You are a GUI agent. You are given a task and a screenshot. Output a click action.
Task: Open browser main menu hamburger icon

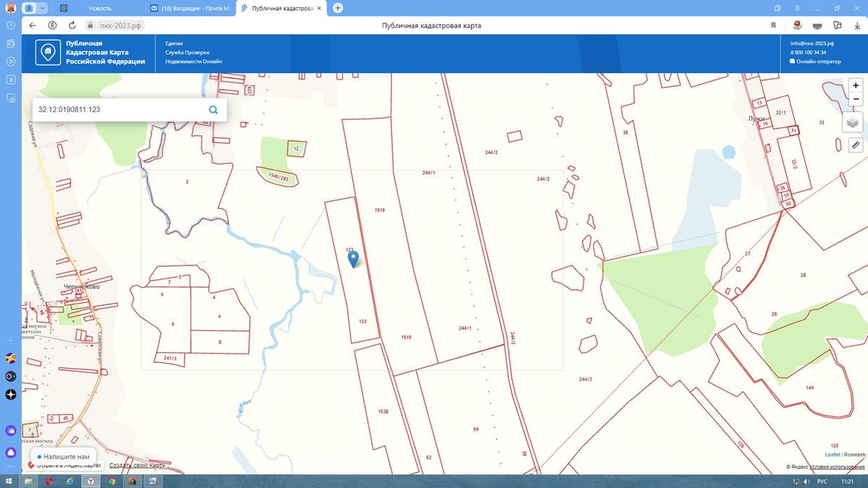[797, 8]
